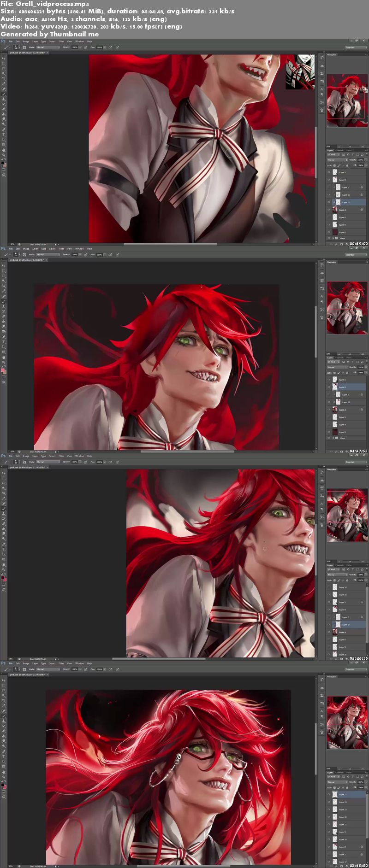Hide Layer 12 in the 00:49:00 frame
The height and width of the screenshot is (868, 369).
tap(329, 202)
